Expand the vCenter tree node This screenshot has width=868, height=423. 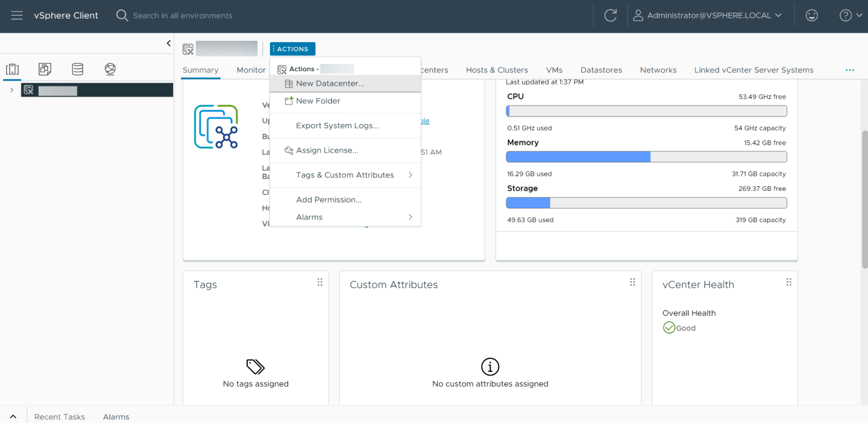(x=11, y=91)
